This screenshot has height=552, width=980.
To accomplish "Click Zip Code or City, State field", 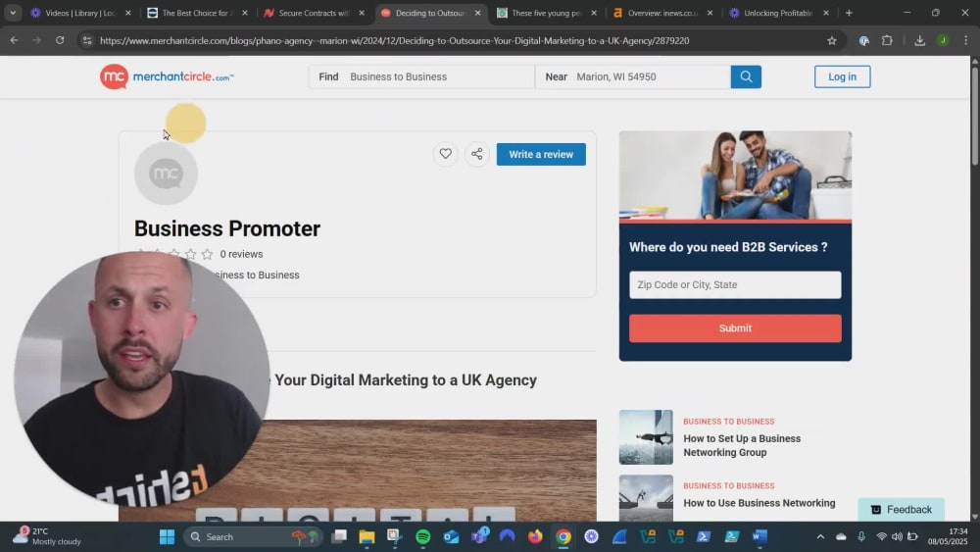I will (735, 284).
